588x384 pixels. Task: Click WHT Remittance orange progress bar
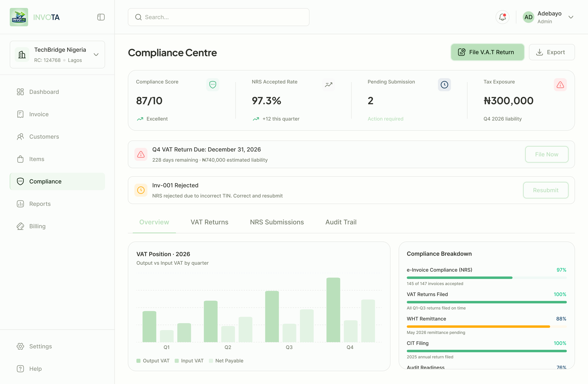coord(486,327)
